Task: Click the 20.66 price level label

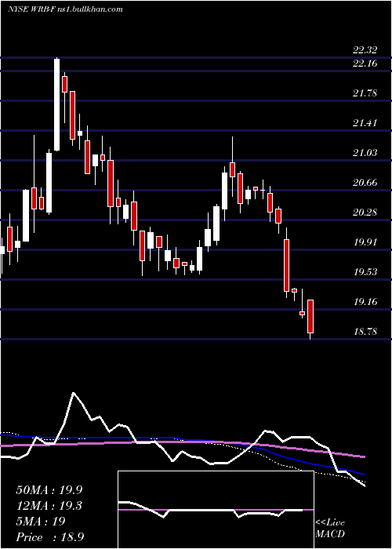Action: tap(365, 183)
